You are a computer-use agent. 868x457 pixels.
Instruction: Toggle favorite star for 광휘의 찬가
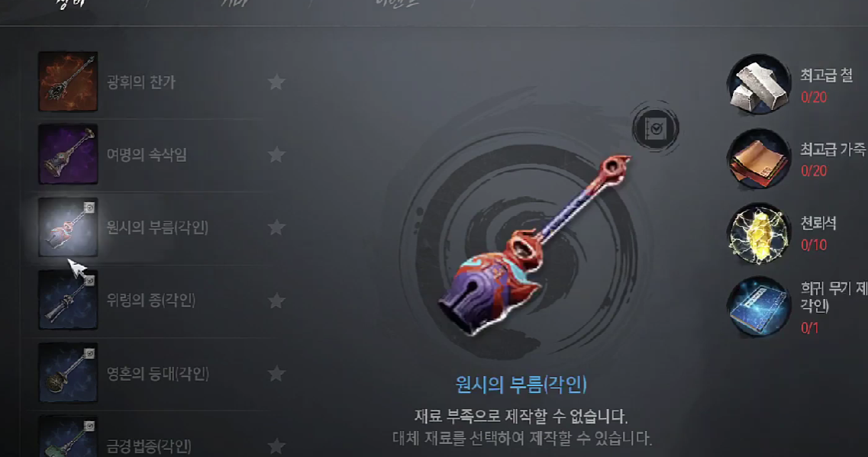[276, 82]
